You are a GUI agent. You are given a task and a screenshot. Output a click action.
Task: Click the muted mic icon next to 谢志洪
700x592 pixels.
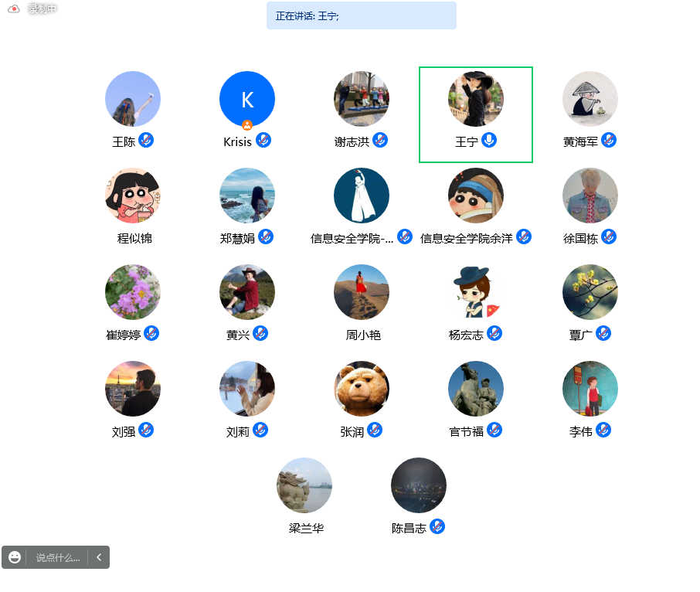[x=380, y=140]
